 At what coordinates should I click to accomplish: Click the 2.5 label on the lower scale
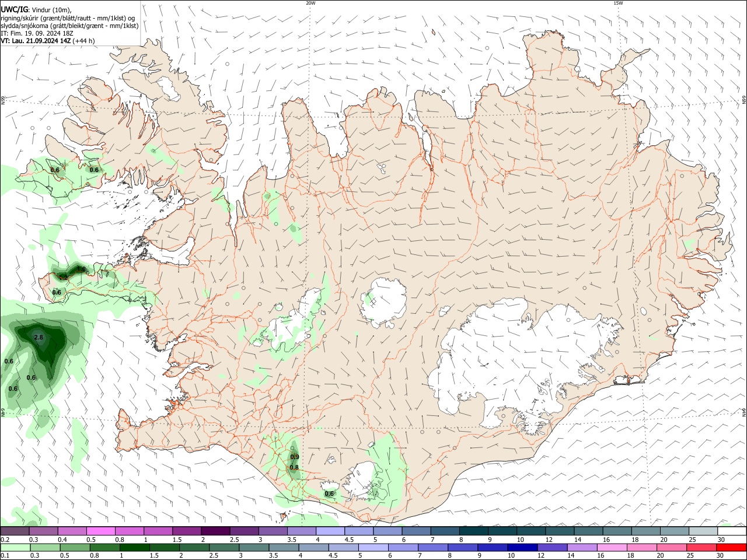click(213, 556)
